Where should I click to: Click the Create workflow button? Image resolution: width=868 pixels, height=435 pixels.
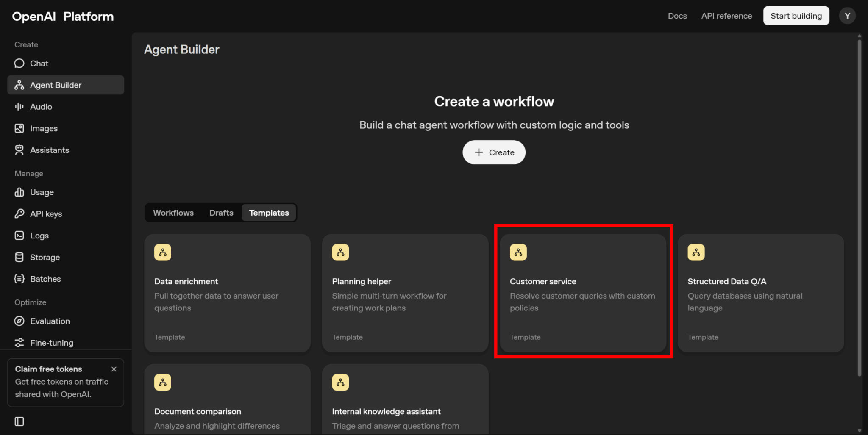coord(494,152)
